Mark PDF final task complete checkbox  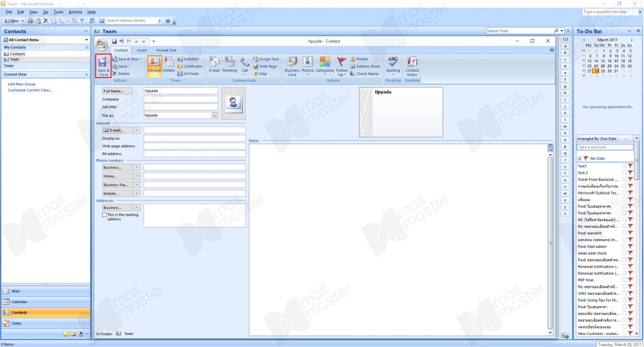tap(624, 280)
